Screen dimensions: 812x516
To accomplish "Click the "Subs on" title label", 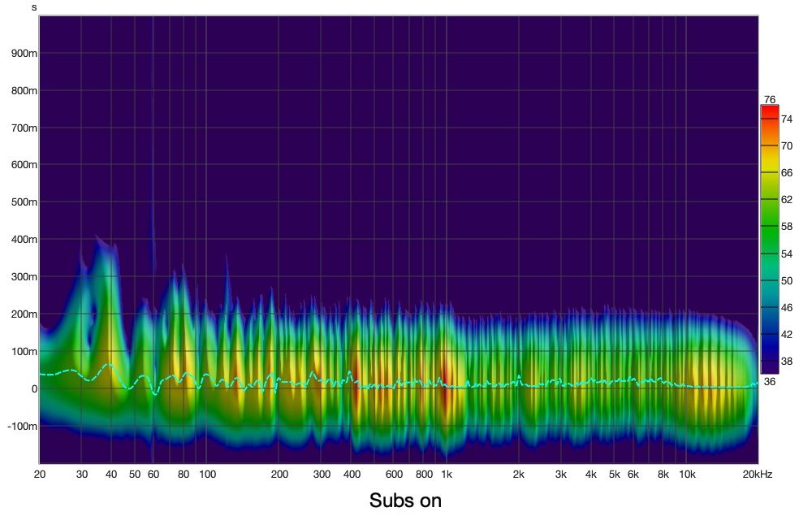I will (405, 500).
